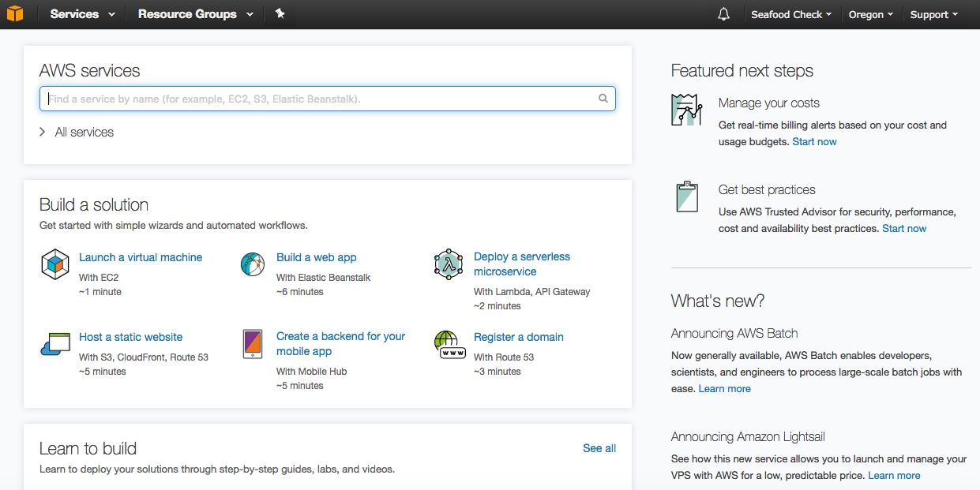
Task: Click the "What's new?" heading
Action: [x=718, y=301]
